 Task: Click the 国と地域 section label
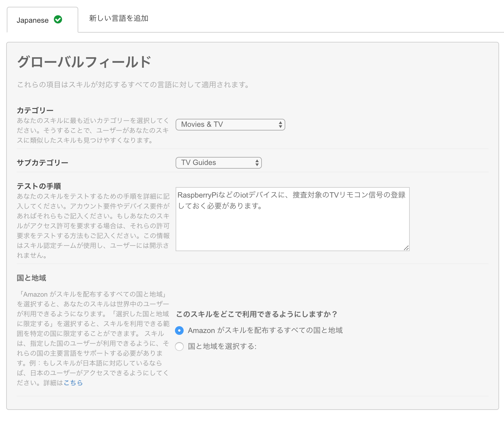pyautogui.click(x=31, y=278)
